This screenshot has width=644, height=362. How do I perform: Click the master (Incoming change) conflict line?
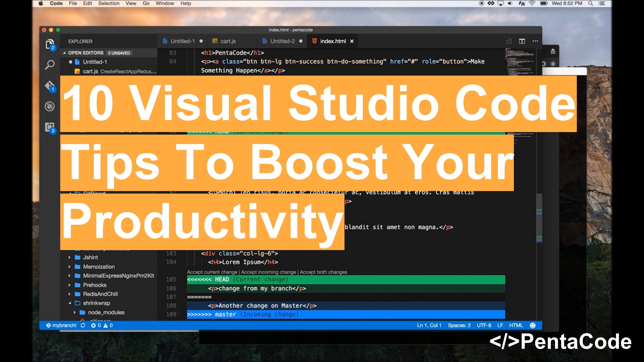click(346, 314)
